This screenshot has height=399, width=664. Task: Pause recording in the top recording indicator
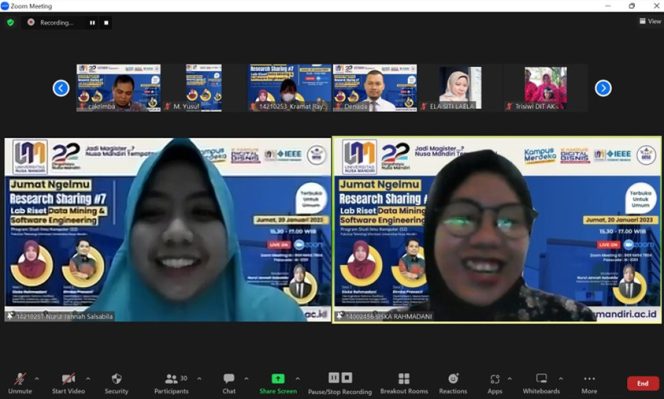(x=92, y=23)
